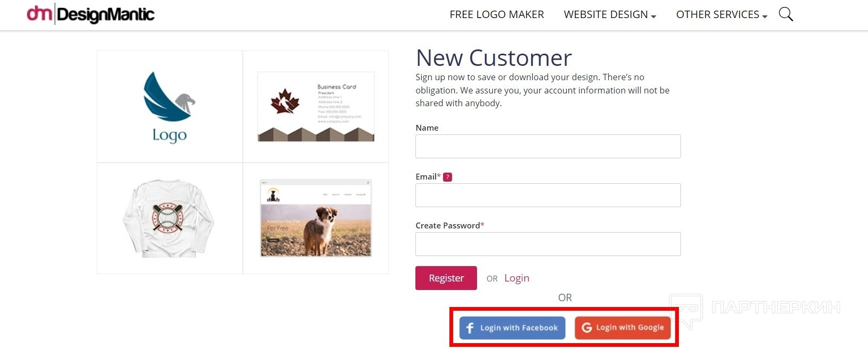Click the DesignMantic logo
The width and height of the screenshot is (868, 358).
tap(91, 14)
